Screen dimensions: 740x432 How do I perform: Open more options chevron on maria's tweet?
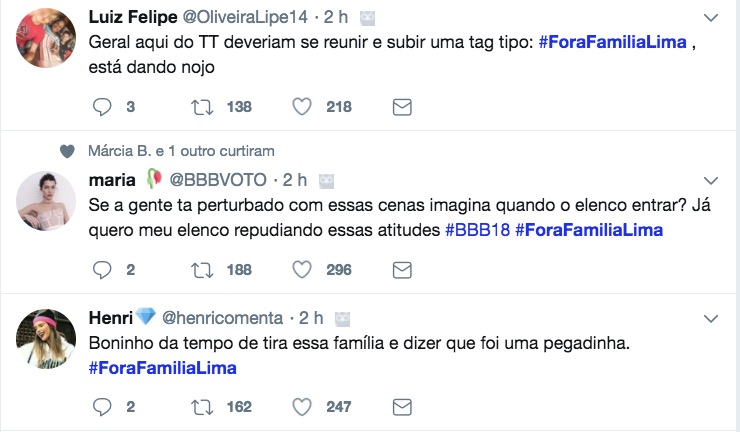(x=711, y=180)
